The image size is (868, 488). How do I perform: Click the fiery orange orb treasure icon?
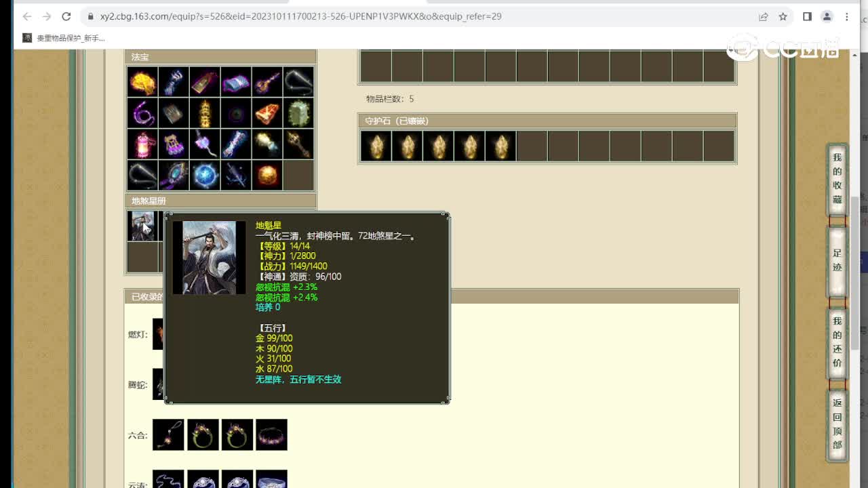click(x=267, y=175)
